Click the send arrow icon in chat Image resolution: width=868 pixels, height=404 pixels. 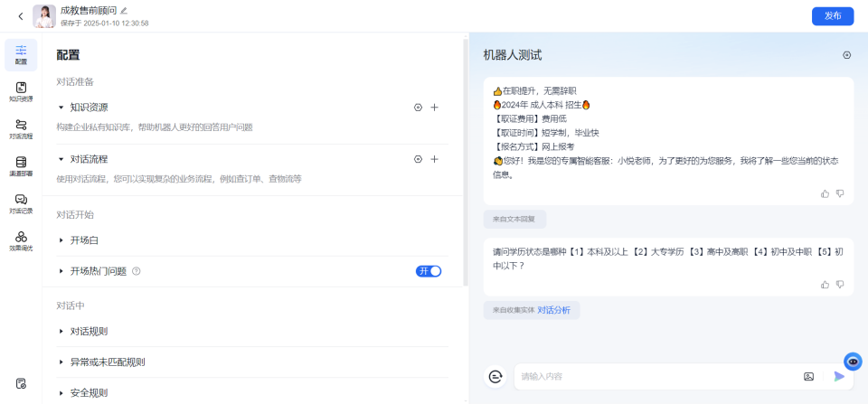[x=839, y=376]
